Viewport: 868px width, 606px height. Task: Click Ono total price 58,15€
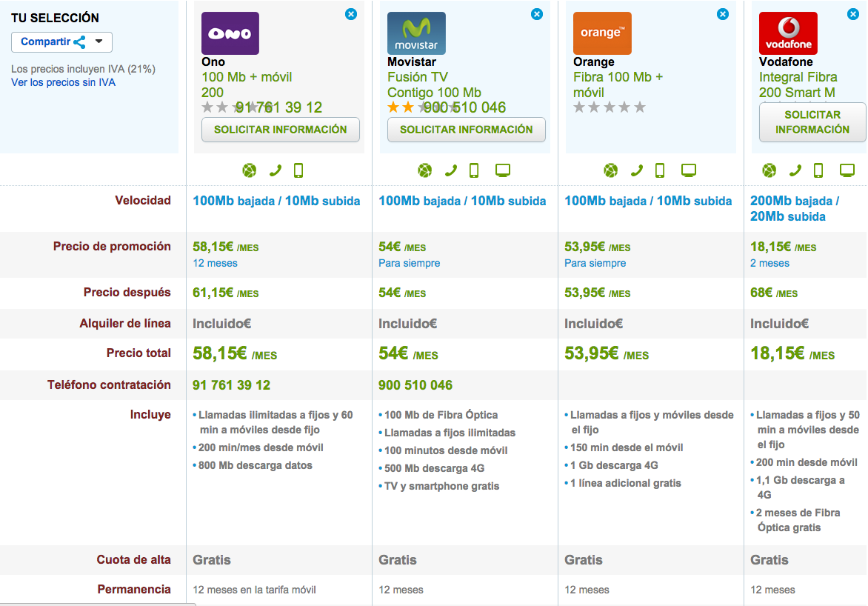(235, 353)
